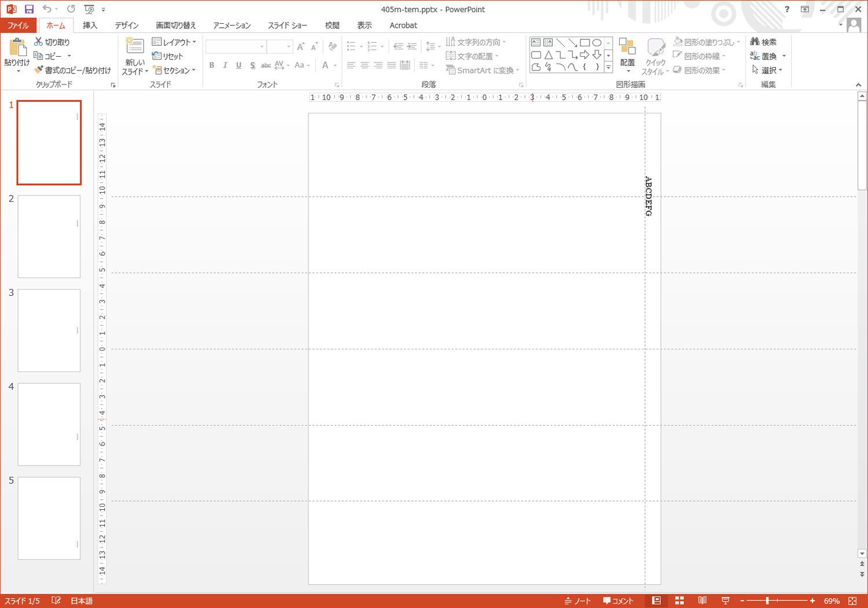Toggle Comments (コメント) pane
This screenshot has width=868, height=608.
click(x=618, y=601)
